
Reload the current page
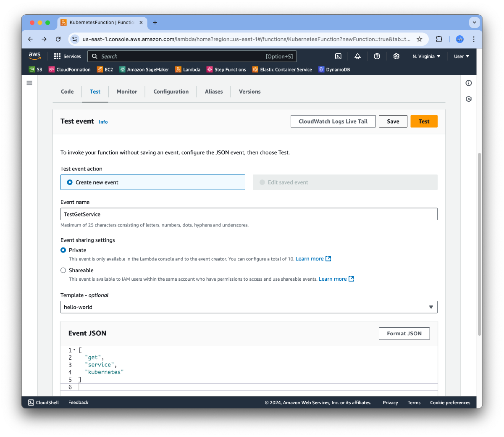point(58,39)
